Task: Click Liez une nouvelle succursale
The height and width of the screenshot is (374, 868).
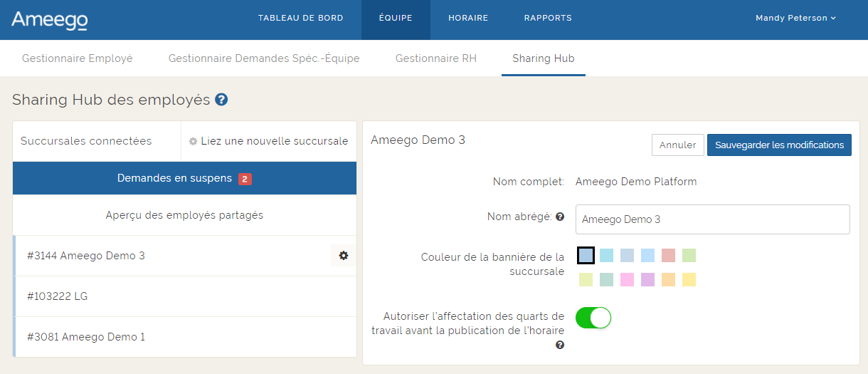Action: pyautogui.click(x=268, y=141)
